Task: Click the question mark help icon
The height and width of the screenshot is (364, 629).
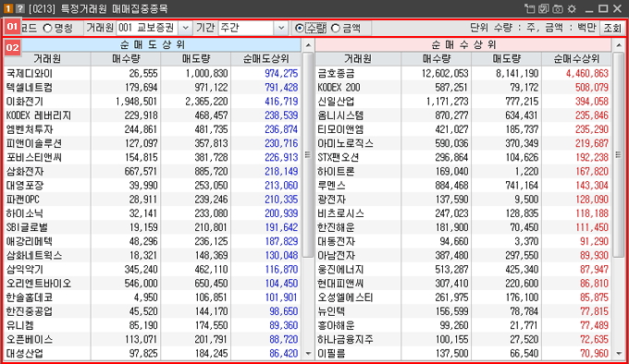Action: click(x=19, y=8)
